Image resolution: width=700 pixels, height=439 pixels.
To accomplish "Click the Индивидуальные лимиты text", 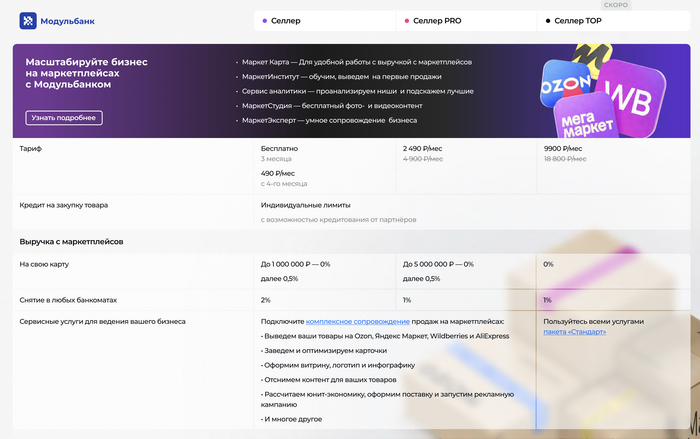I will point(305,205).
